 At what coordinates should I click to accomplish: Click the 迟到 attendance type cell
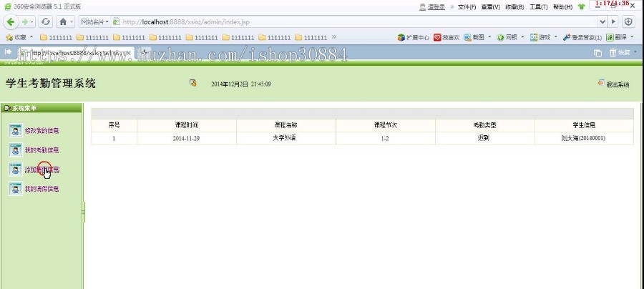[x=484, y=138]
